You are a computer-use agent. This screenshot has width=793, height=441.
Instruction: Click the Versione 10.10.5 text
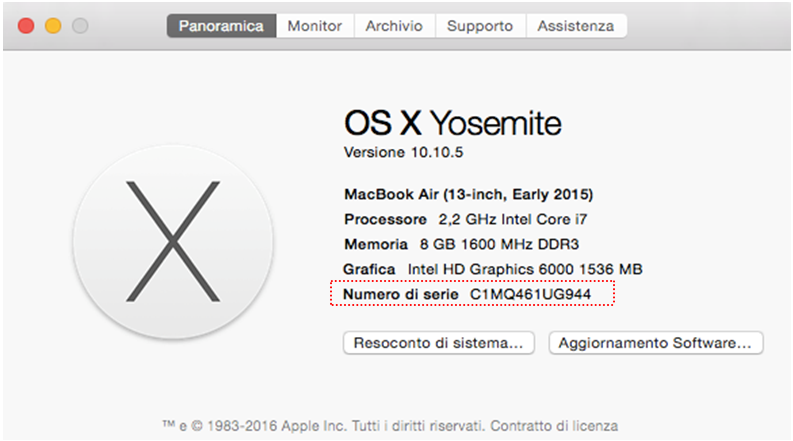[x=404, y=154]
